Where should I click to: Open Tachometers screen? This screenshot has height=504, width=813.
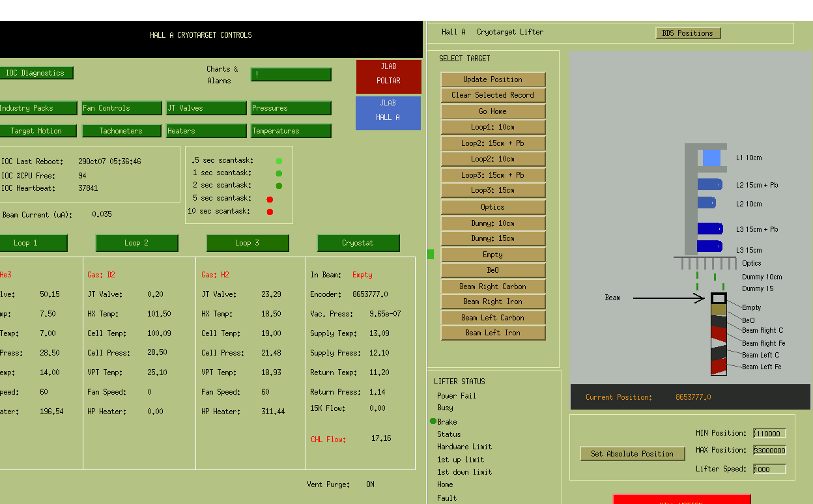pyautogui.click(x=121, y=131)
